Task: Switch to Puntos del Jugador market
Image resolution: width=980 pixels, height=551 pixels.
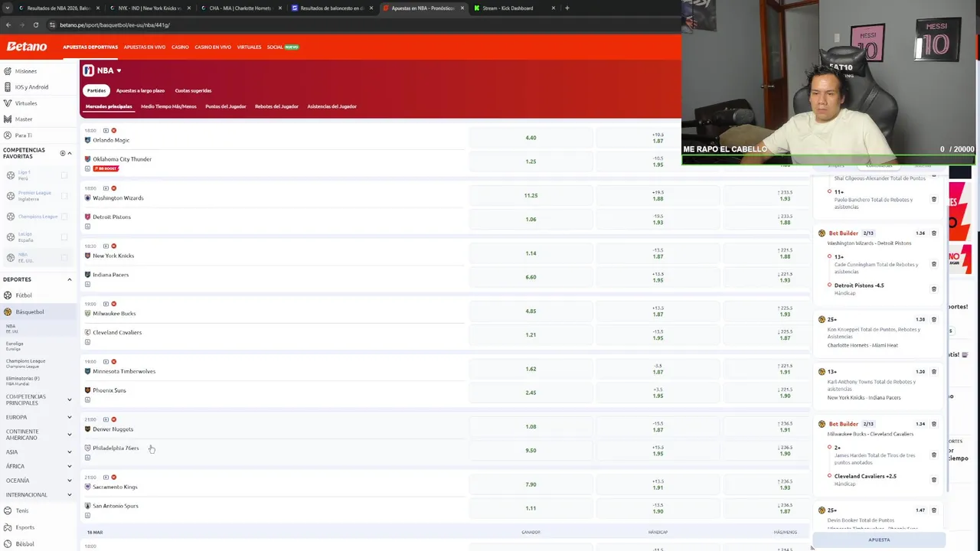Action: [x=226, y=106]
